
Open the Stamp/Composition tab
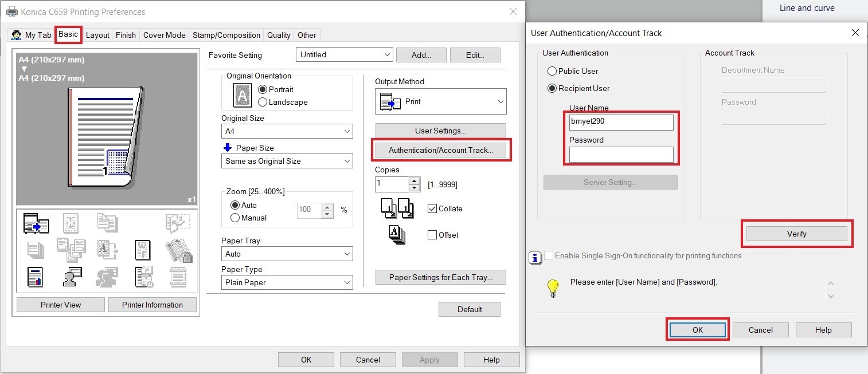[228, 35]
